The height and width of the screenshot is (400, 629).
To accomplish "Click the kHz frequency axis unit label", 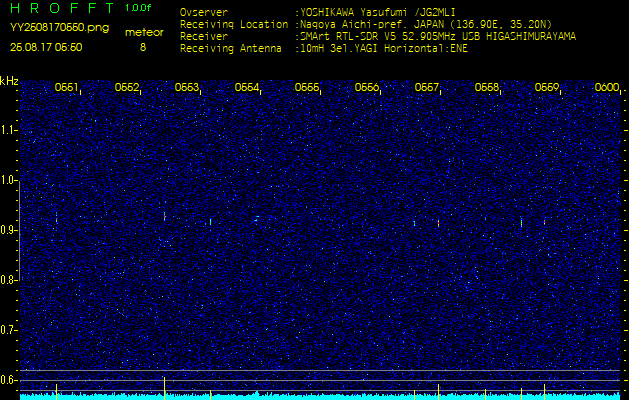I will [9, 81].
